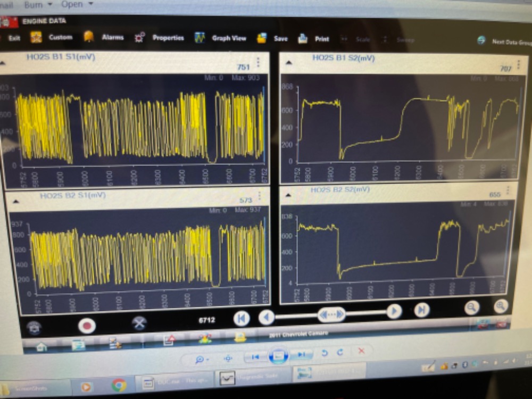Switch to Graph View
The height and width of the screenshot is (399, 532).
[x=200, y=38]
